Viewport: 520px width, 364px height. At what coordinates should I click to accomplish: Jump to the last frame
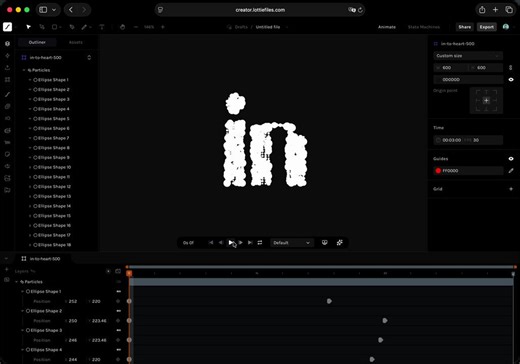(250, 243)
